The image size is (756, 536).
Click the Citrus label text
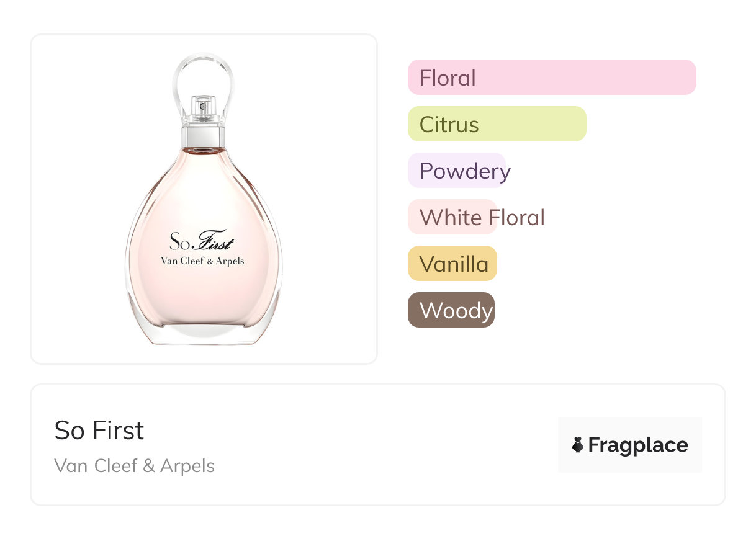449,125
